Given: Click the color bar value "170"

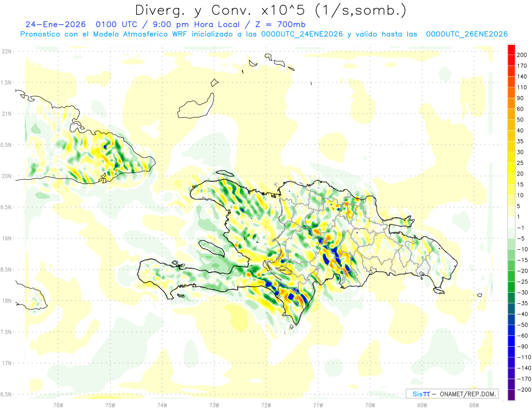Looking at the screenshot, I should (522, 66).
